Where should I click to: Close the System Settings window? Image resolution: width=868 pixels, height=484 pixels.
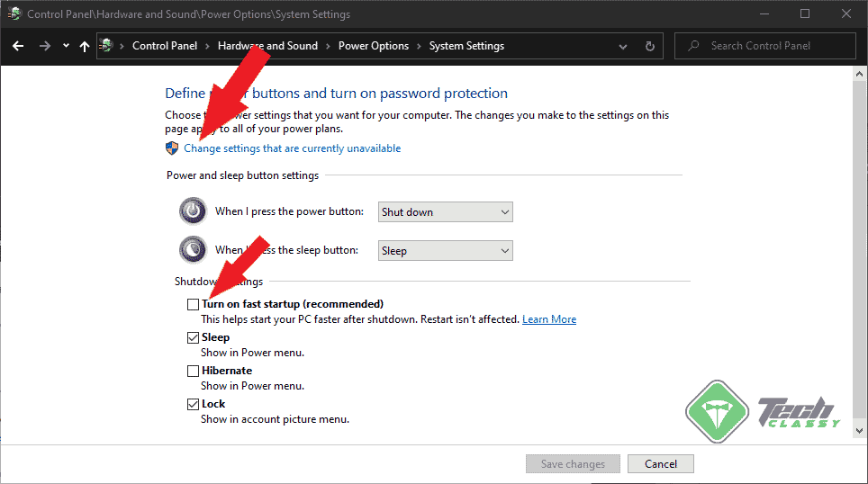point(846,13)
